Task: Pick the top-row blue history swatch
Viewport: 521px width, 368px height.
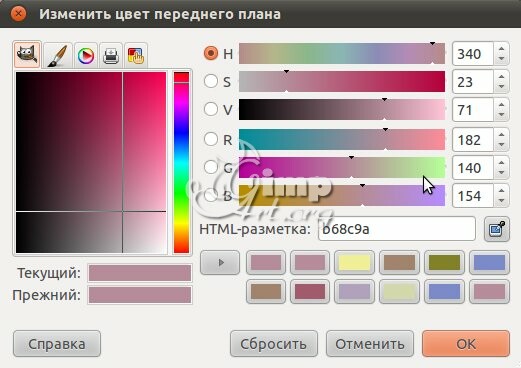Action: (489, 262)
